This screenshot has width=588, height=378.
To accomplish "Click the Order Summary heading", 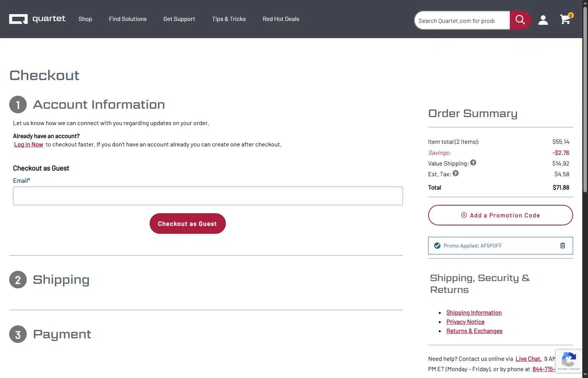I will tap(473, 114).
